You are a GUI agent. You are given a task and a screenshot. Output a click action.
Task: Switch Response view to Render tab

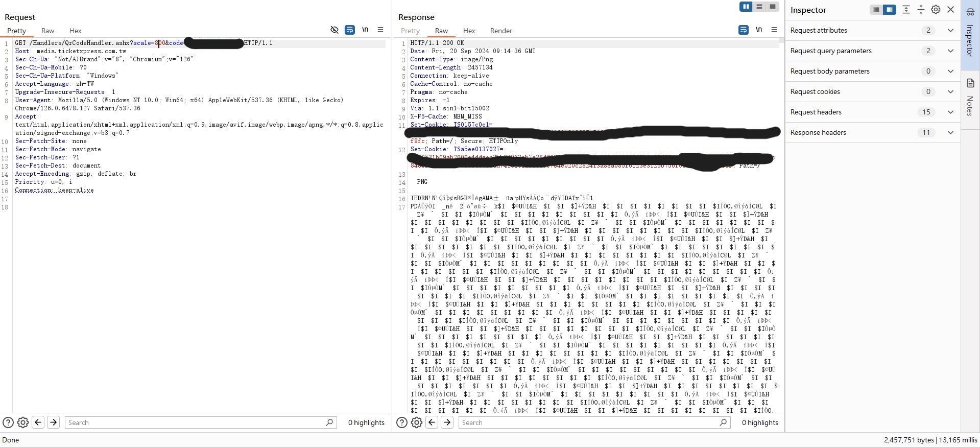tap(501, 31)
